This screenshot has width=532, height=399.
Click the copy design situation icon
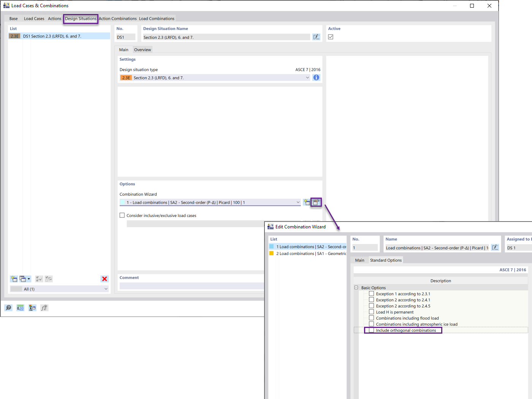tap(23, 279)
